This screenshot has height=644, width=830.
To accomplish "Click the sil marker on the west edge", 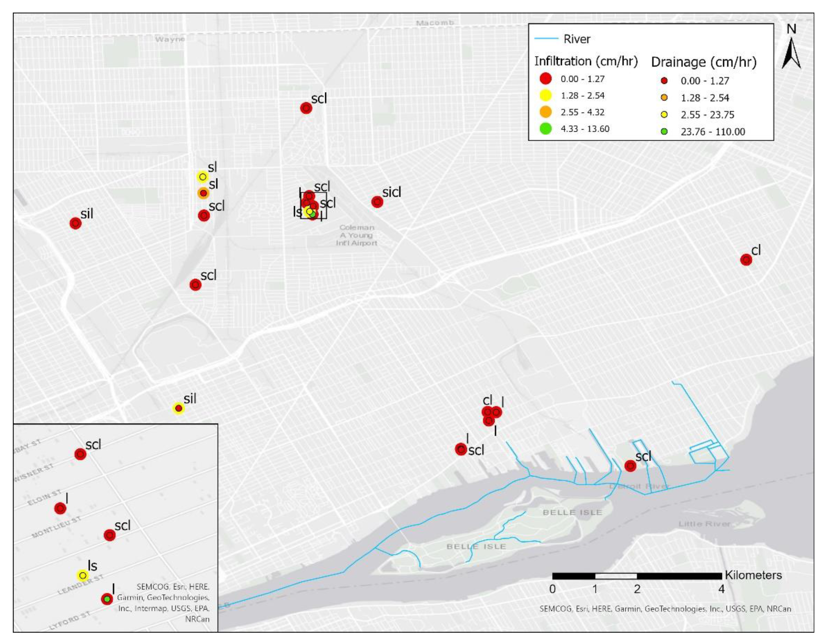I will [76, 223].
